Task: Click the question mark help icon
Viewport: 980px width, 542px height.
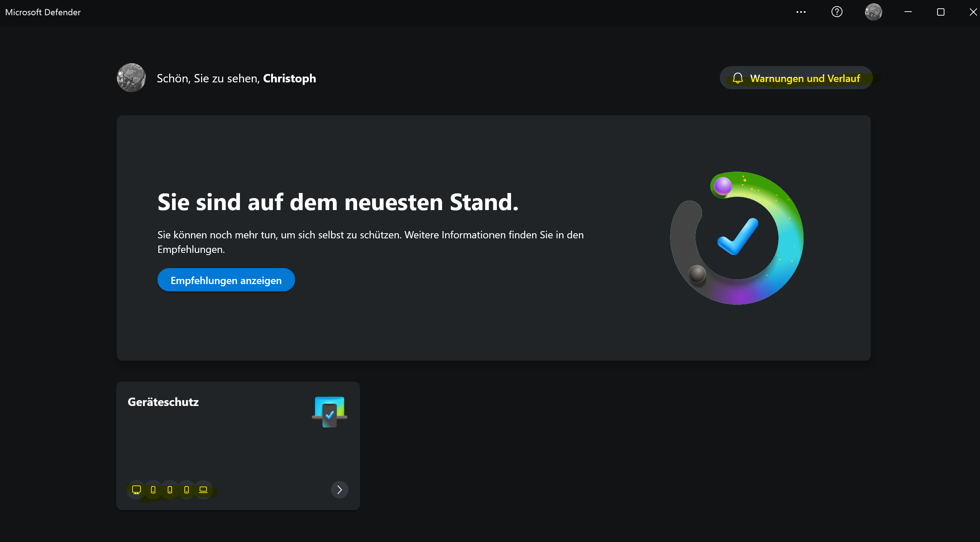Action: 837,12
